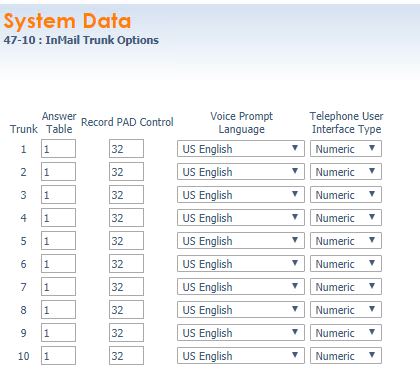Click trunk number 7 row label

click(23, 287)
